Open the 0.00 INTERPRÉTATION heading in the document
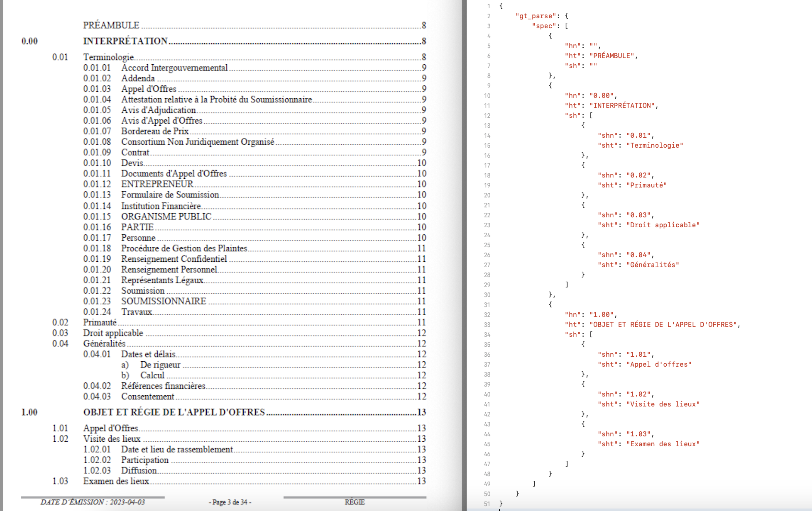 click(x=125, y=41)
